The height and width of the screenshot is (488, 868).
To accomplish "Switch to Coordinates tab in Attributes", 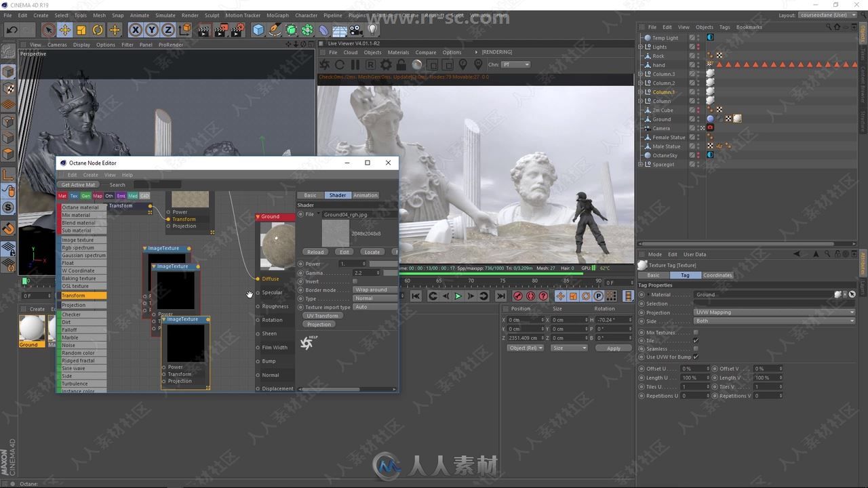I will coord(717,275).
